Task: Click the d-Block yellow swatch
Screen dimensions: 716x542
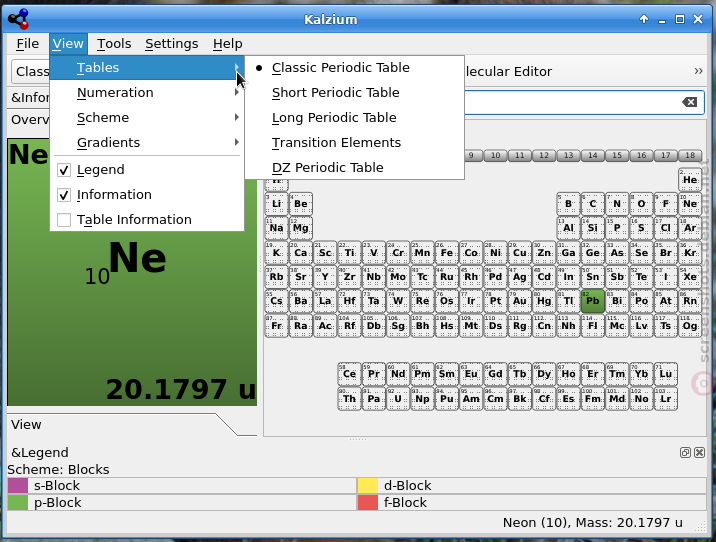Action: pos(368,485)
